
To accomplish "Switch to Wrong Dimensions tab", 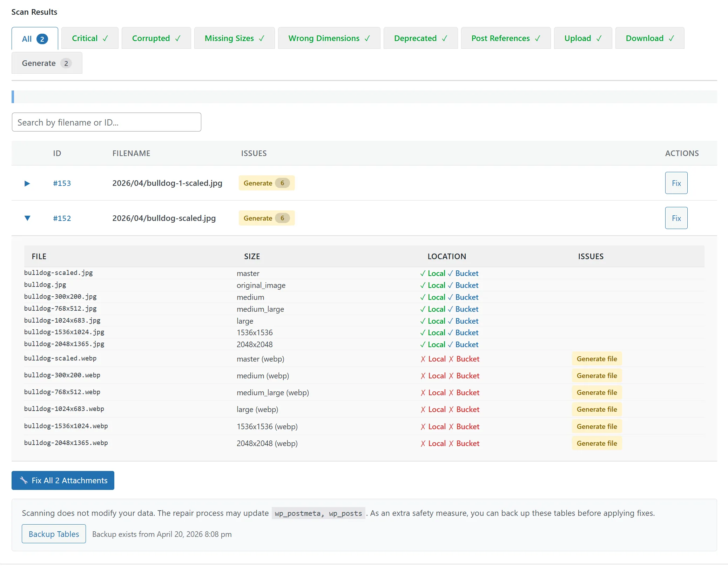I will pos(329,38).
